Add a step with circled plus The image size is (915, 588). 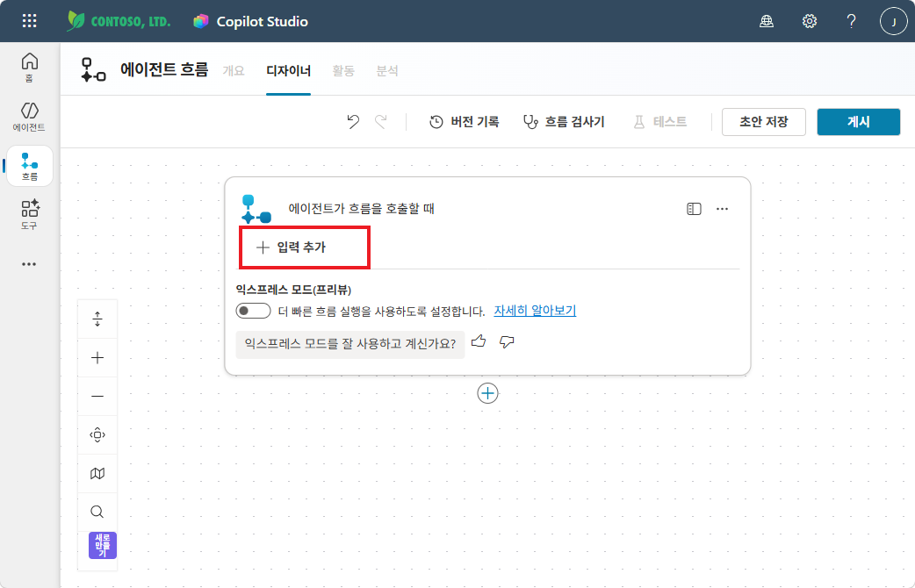click(x=488, y=393)
